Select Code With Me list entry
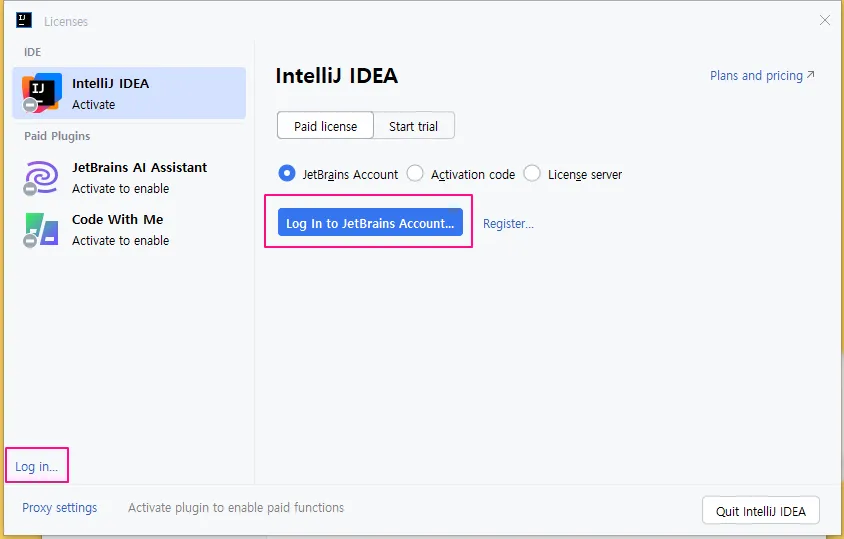Image resolution: width=844 pixels, height=539 pixels. click(x=129, y=229)
